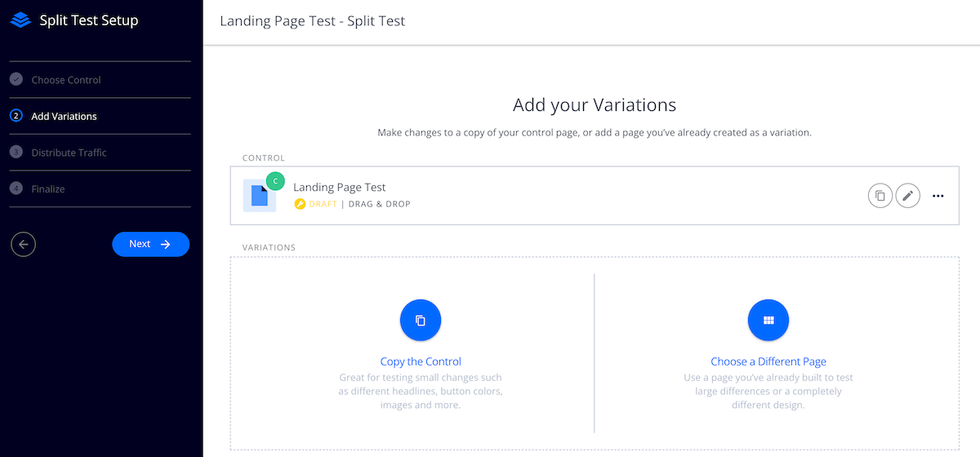Click the step 4 number badge
The image size is (980, 457).
pos(16,189)
